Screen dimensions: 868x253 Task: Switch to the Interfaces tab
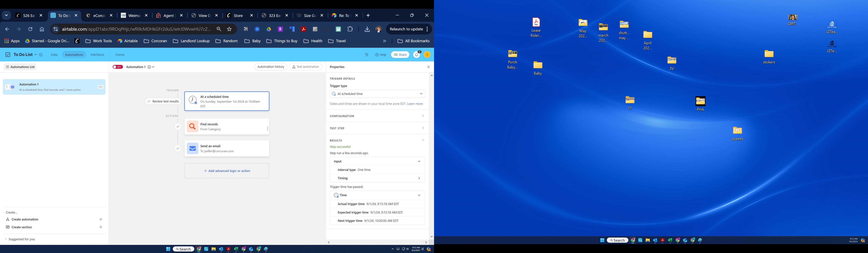pos(97,55)
